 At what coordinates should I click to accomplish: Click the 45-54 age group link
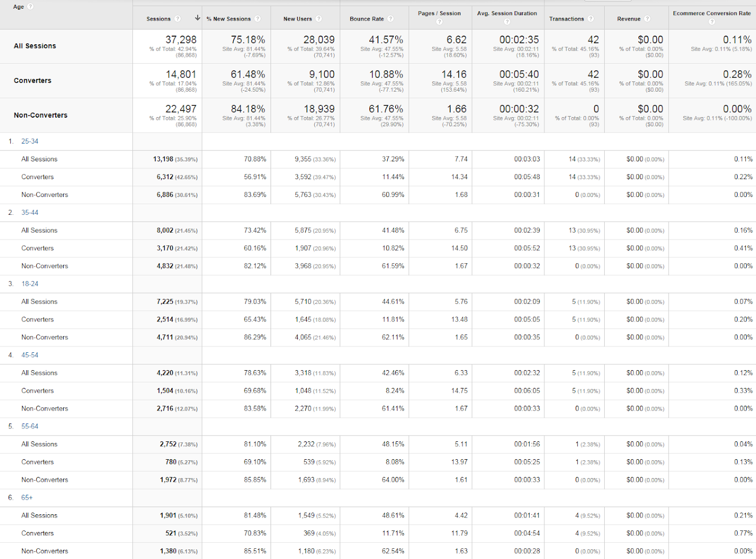point(30,355)
